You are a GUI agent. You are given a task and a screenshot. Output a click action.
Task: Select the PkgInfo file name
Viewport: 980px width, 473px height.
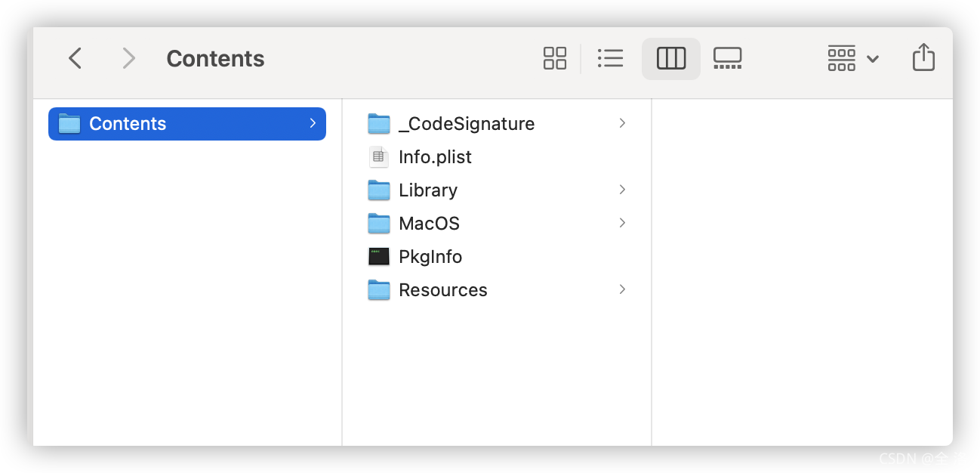[x=430, y=257]
